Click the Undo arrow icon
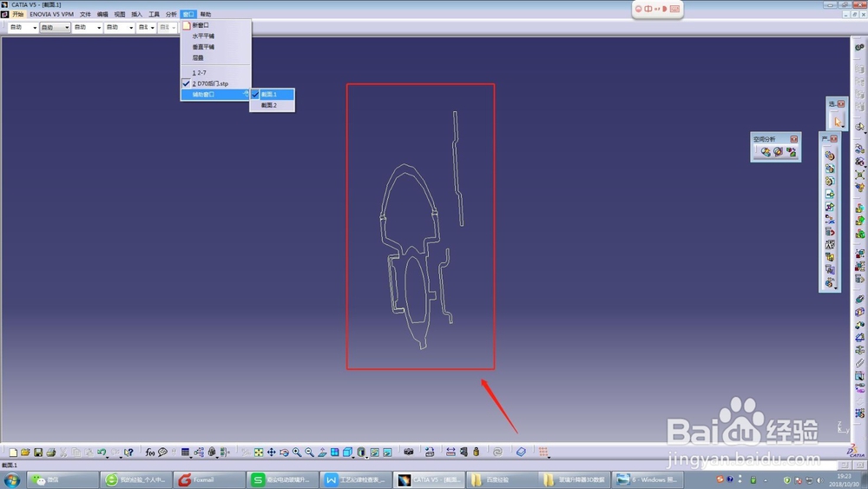The width and height of the screenshot is (868, 489). (102, 453)
